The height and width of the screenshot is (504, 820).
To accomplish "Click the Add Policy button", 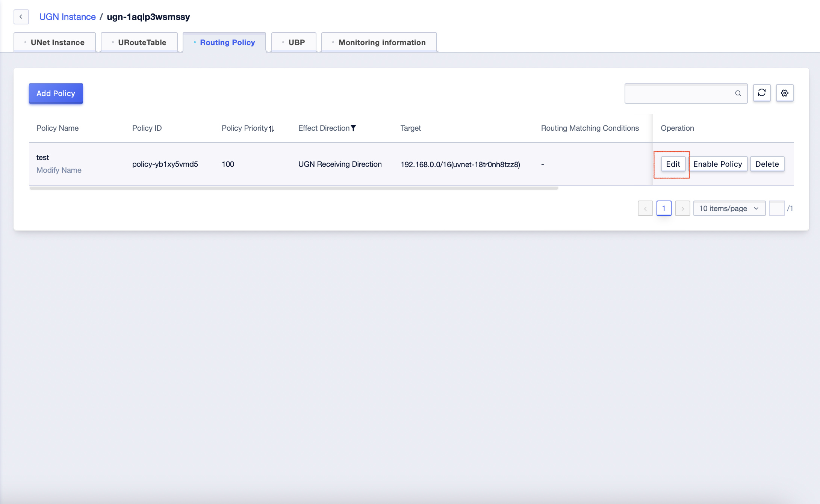I will tap(56, 94).
